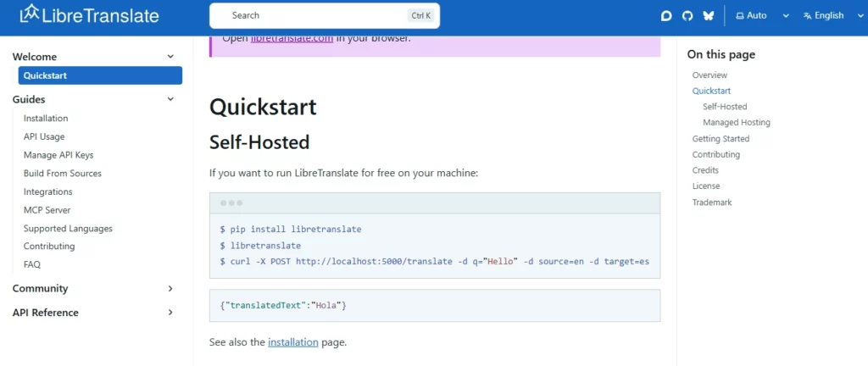Click the translatedText Hola JSON output

(283, 305)
